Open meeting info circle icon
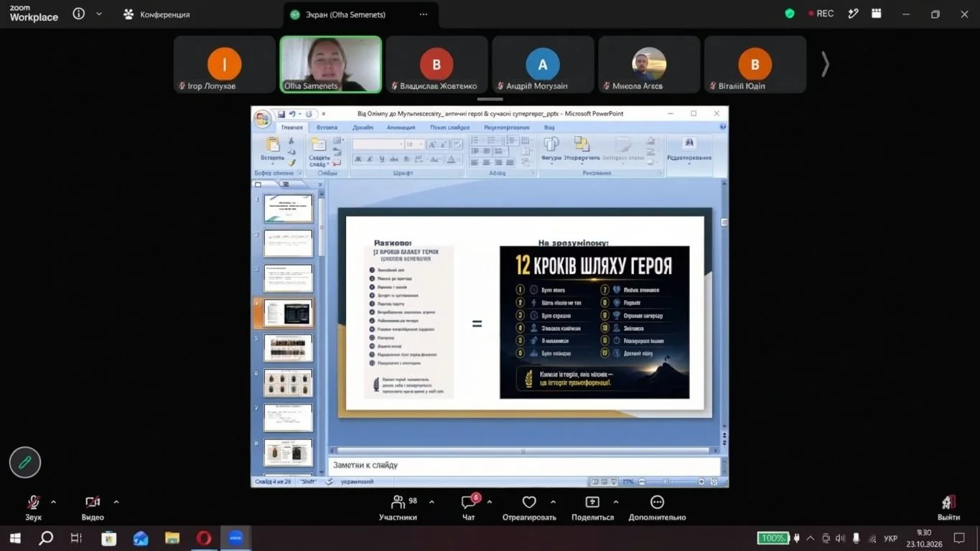The width and height of the screenshot is (980, 551). [x=79, y=14]
